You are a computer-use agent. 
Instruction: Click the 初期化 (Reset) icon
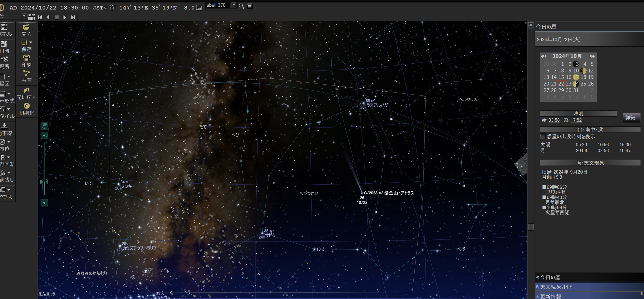[26, 106]
